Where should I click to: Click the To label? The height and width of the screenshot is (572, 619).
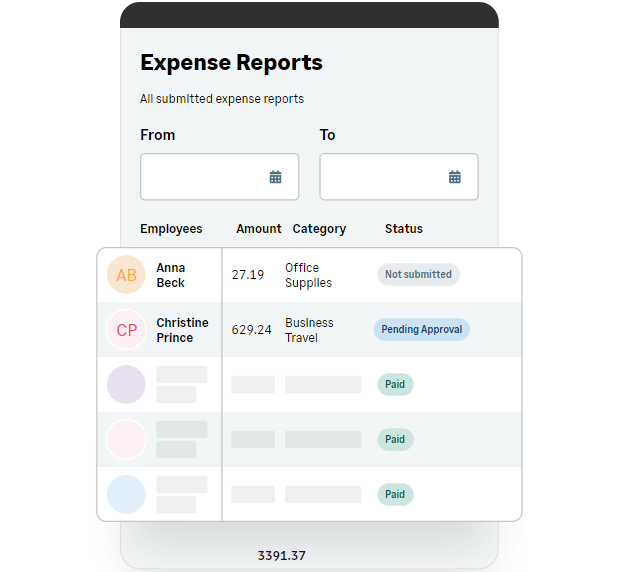(328, 135)
